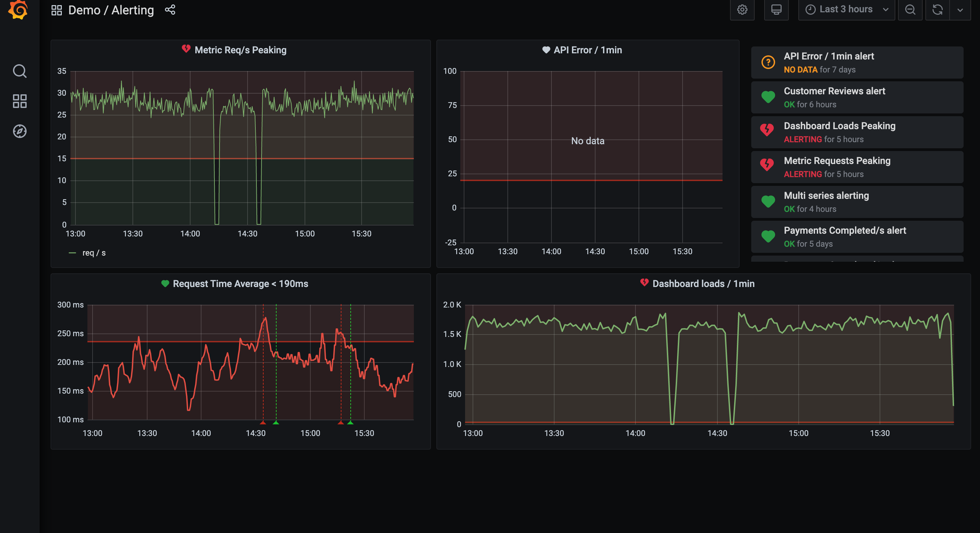The image size is (980, 533).
Task: Click the refresh dashboard icon
Action: click(x=937, y=10)
